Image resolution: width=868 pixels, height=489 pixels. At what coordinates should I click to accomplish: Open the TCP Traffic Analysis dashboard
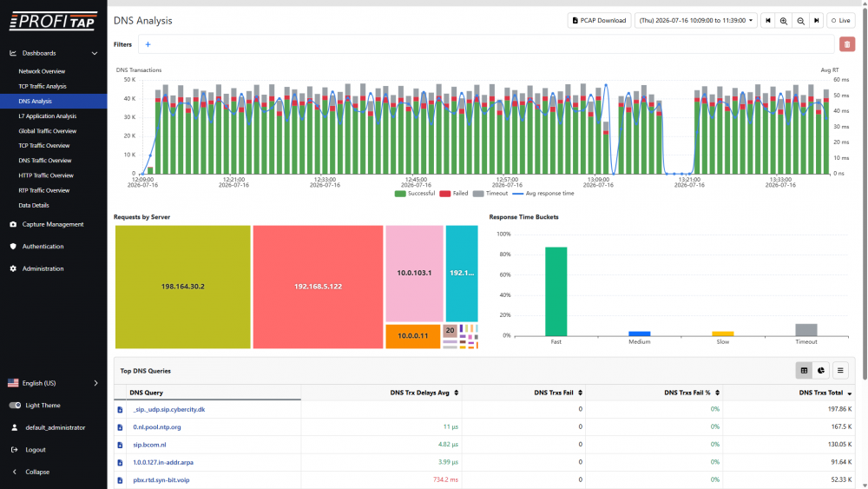[42, 86]
